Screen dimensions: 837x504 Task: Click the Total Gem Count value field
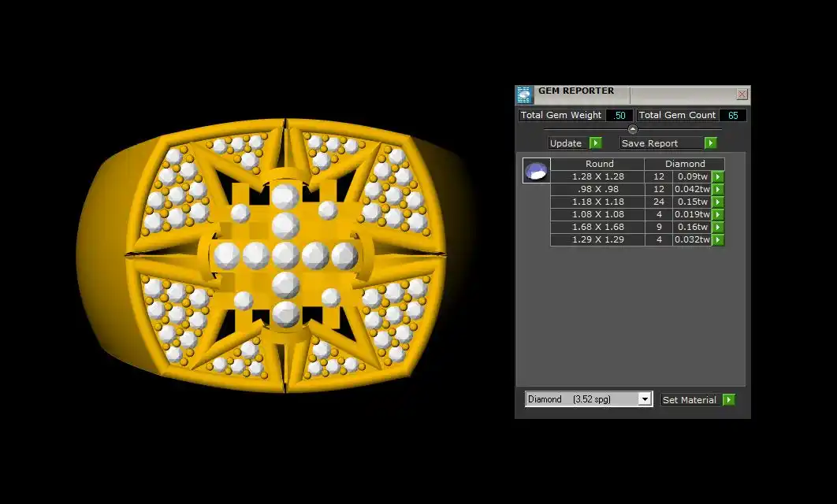point(733,116)
